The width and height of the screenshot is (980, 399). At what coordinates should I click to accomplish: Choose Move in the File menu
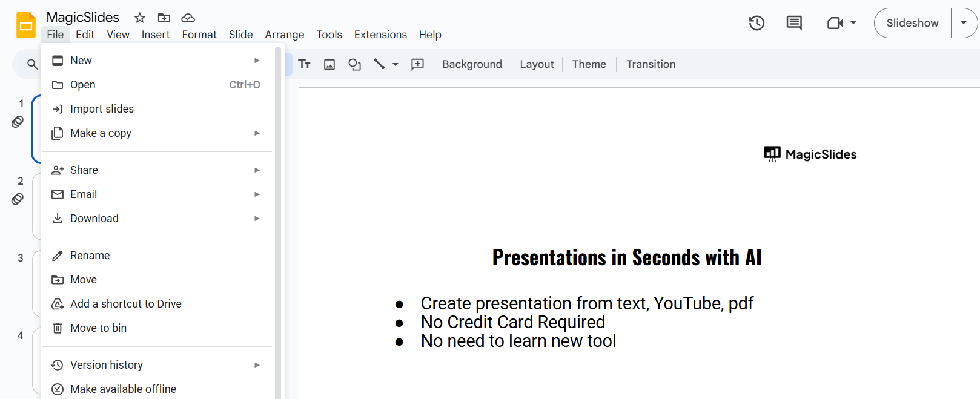[157, 280]
